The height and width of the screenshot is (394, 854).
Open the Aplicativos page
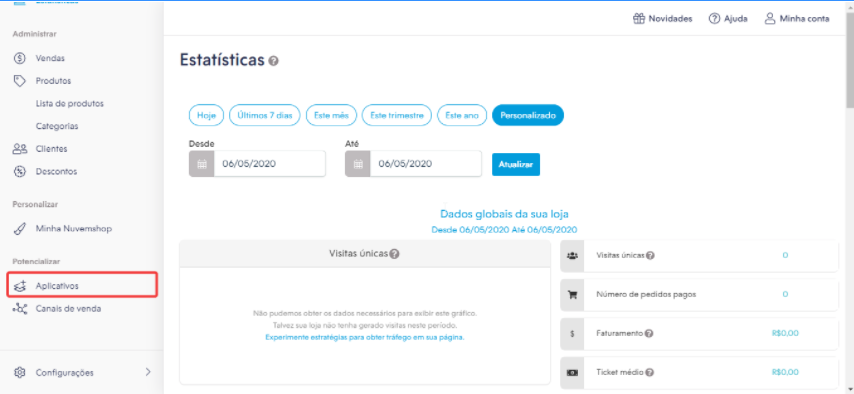point(82,285)
